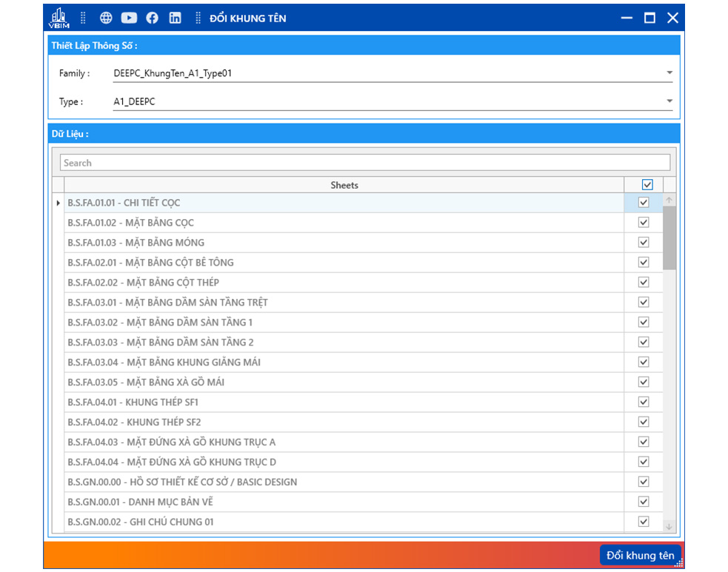Click the Sheets column header
The height and width of the screenshot is (572, 728).
point(344,185)
